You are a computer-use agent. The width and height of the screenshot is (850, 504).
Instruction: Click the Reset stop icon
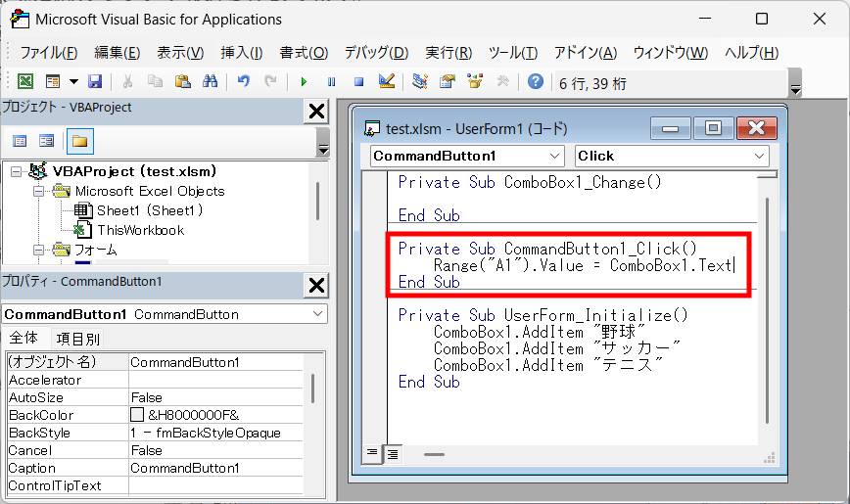[x=358, y=82]
